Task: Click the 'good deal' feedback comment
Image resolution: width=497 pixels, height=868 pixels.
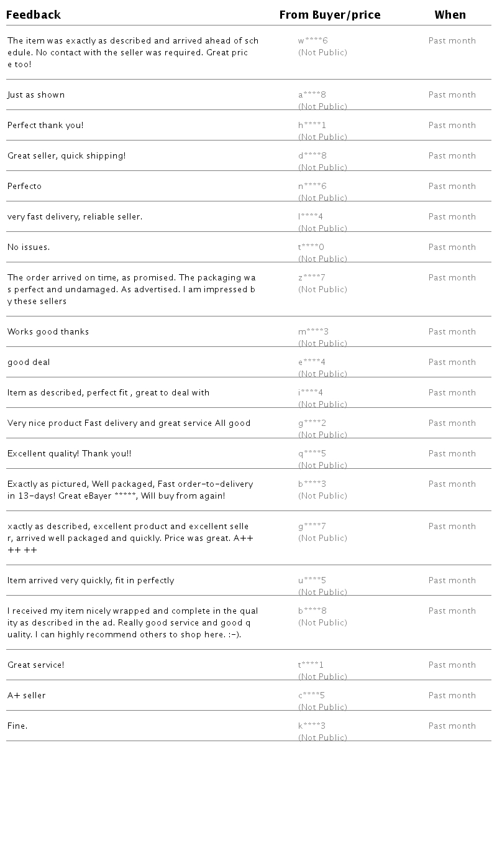Action: pos(29,362)
